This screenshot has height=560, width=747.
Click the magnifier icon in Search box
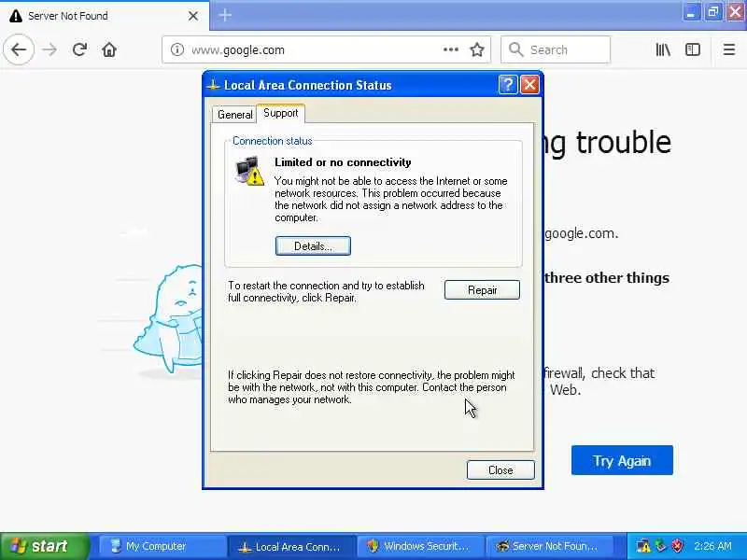click(516, 49)
